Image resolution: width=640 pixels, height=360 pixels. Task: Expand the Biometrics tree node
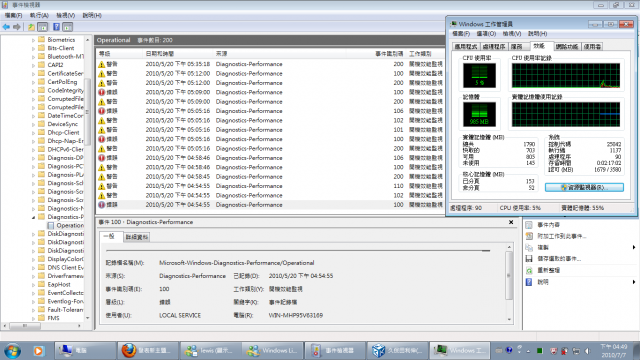coord(33,40)
